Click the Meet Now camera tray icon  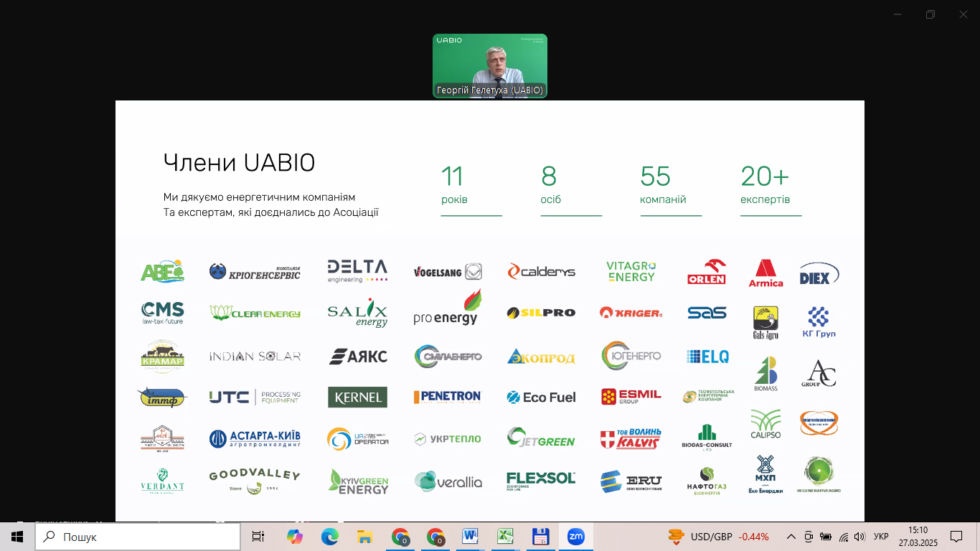809,537
